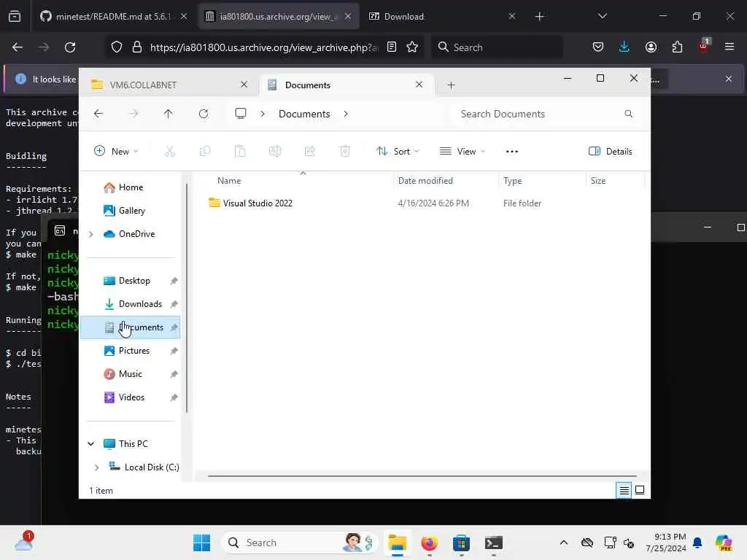The width and height of the screenshot is (747, 560).
Task: Click the Rename icon in Explorer toolbar
Action: pos(275,152)
